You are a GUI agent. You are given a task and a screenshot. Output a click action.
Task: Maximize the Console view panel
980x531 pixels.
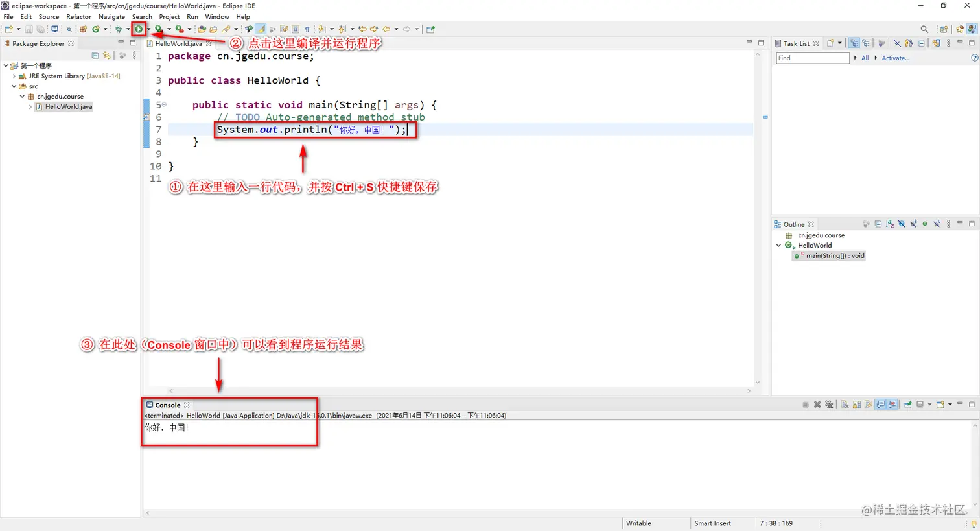pyautogui.click(x=972, y=404)
